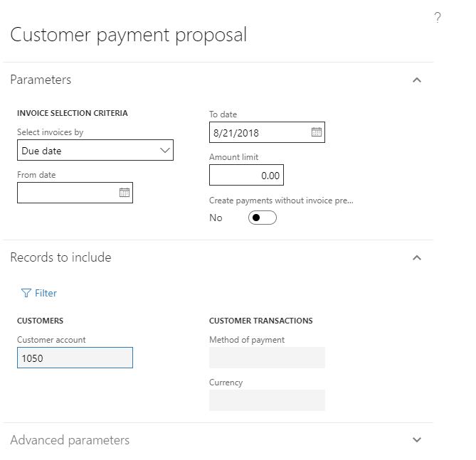Click the Advanced parameters header
The image size is (476, 460).
(x=70, y=440)
